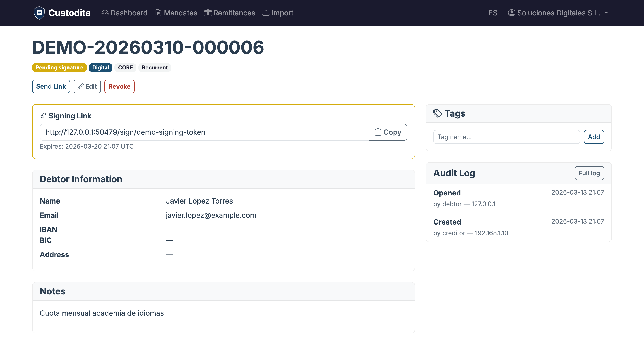644x340 pixels.
Task: Click the Custodita shield logo icon
Action: coord(39,13)
